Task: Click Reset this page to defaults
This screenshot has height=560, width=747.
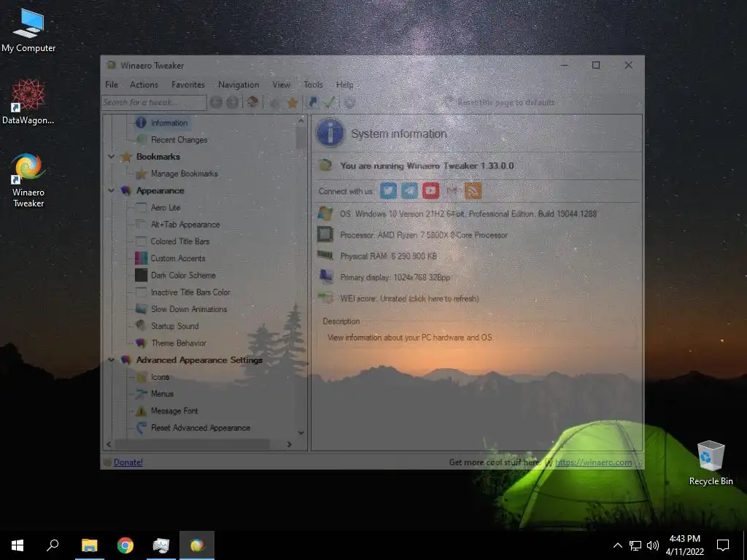Action: click(x=506, y=102)
